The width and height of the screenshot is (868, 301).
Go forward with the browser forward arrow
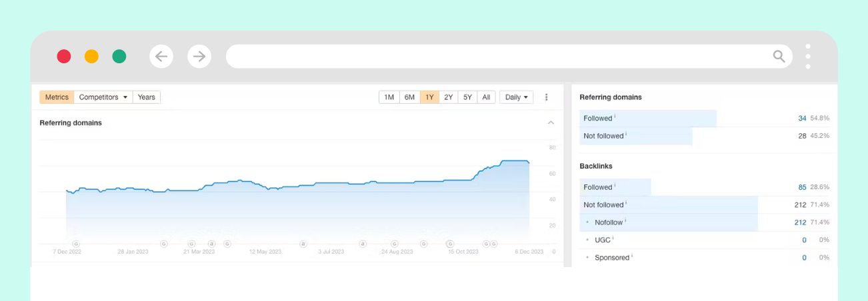tap(199, 57)
